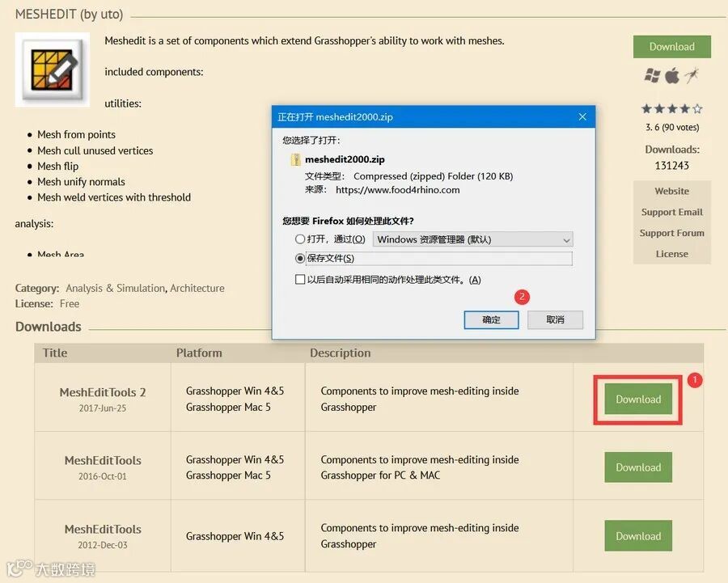Click the Mesh unify normals list item
Image resolution: width=728 pixels, height=583 pixels.
(x=81, y=182)
